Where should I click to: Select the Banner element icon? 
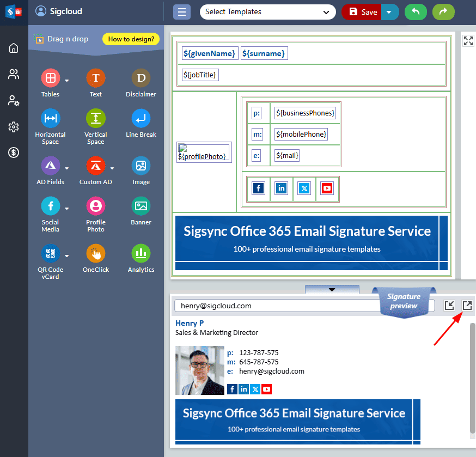(x=141, y=206)
